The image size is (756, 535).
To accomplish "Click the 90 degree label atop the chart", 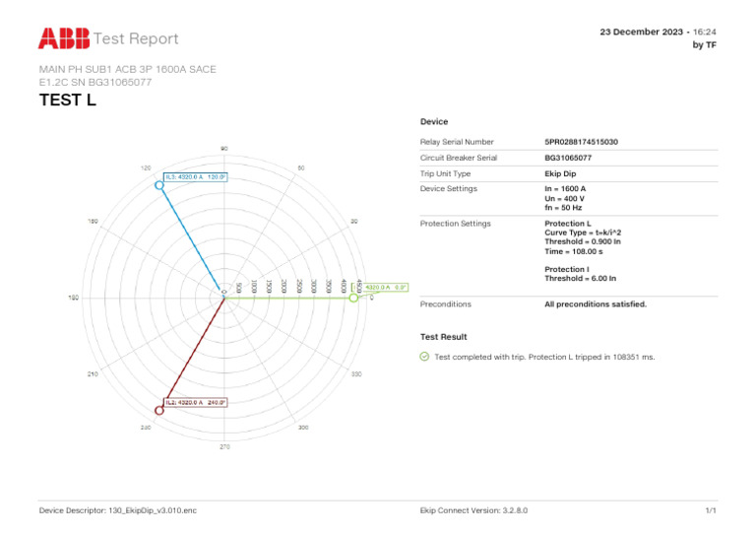I will point(224,149).
